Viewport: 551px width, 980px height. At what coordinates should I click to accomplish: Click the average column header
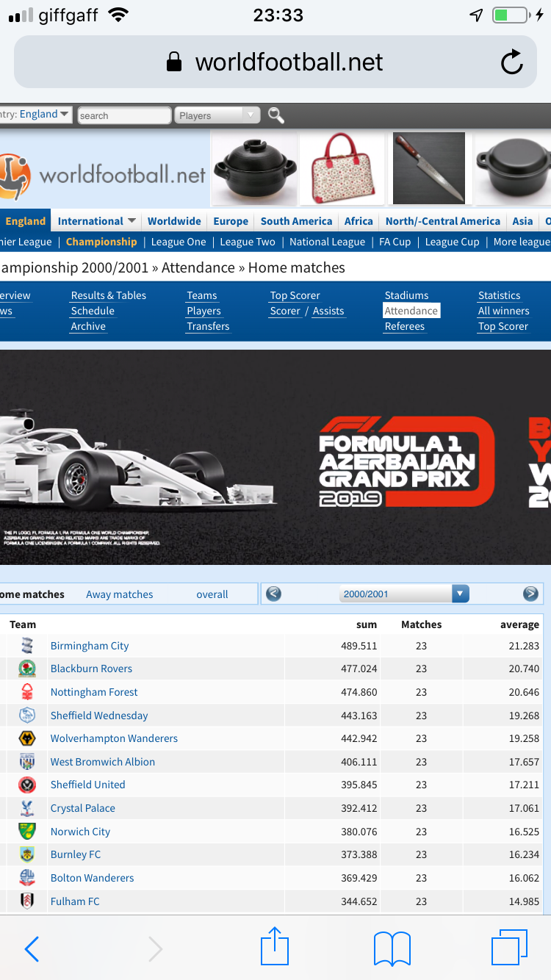pos(519,624)
